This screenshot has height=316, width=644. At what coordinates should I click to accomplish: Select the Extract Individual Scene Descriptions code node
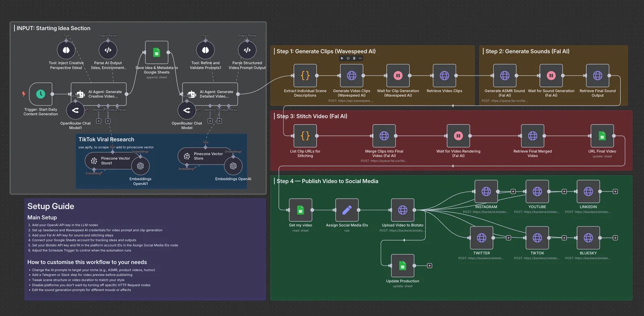pyautogui.click(x=305, y=76)
